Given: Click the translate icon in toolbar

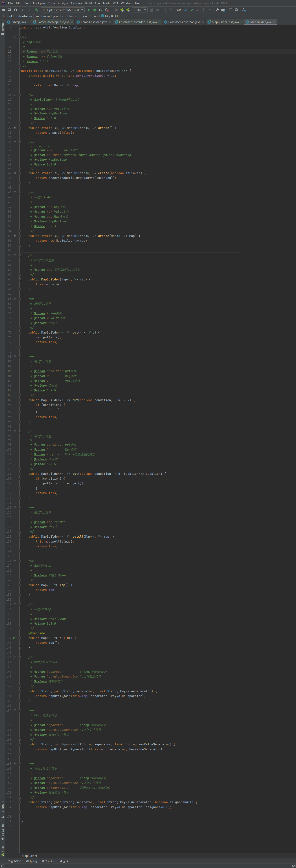Looking at the screenshot, I should [x=244, y=10].
